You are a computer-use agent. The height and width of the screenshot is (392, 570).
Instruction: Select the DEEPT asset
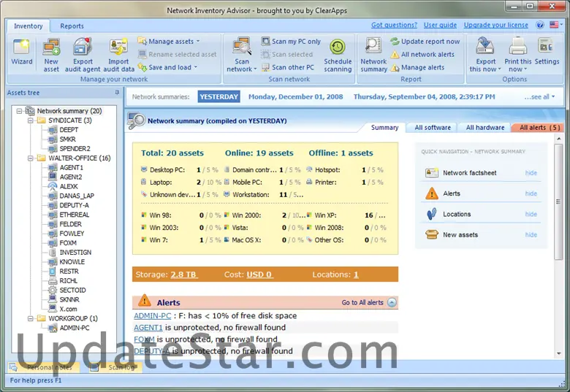click(x=69, y=130)
